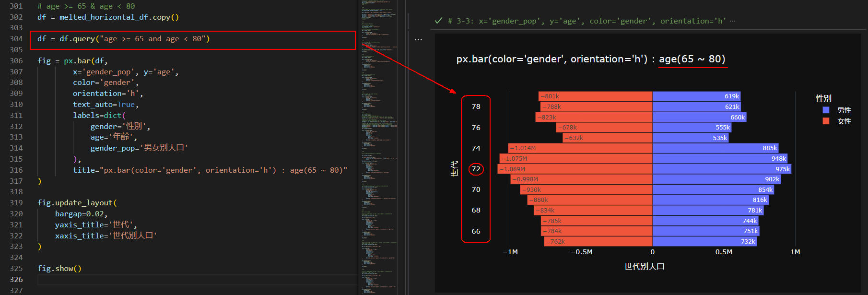Click the '# age >= 65' comment line

click(x=86, y=6)
